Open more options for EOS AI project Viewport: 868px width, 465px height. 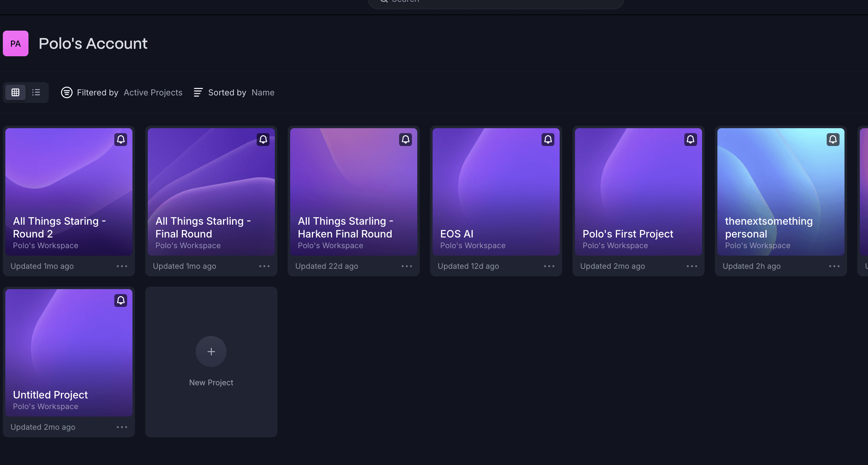point(549,266)
